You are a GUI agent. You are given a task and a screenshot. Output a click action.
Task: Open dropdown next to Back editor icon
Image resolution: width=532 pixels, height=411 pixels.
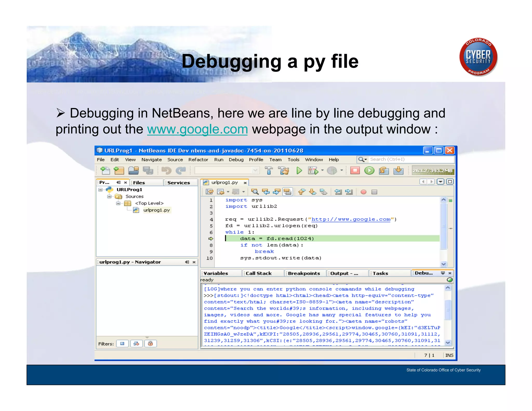(228, 192)
